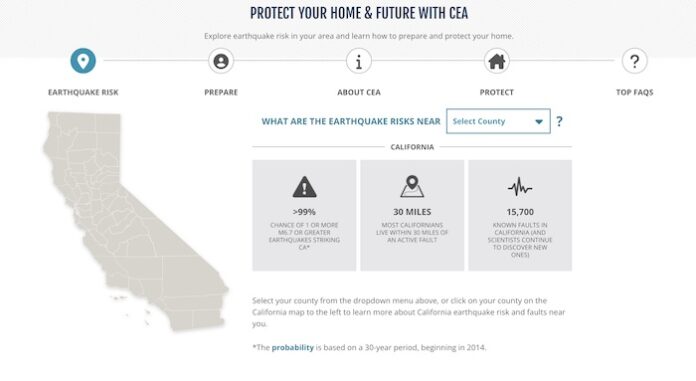The image size is (696, 381).
Task: Open the Select County dropdown
Action: pyautogui.click(x=498, y=121)
